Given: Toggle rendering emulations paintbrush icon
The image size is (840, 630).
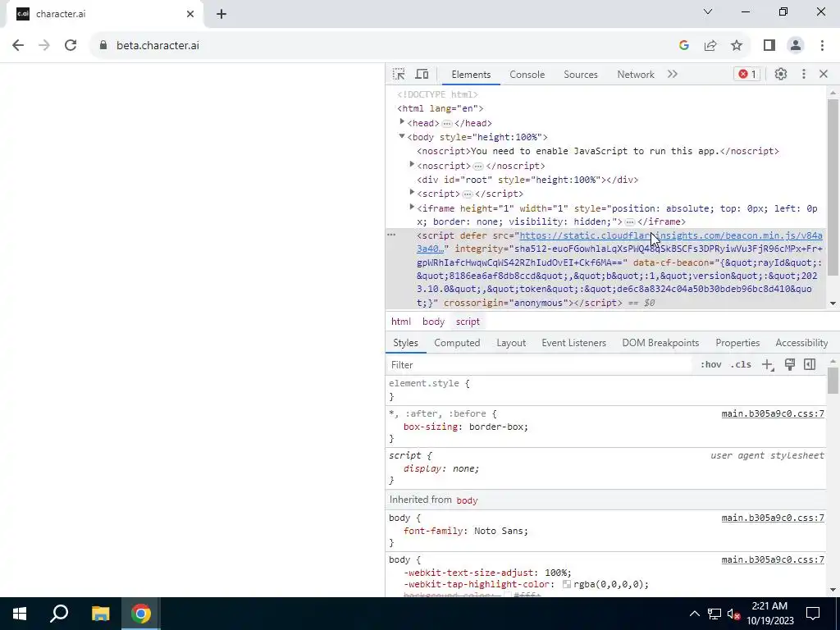Looking at the screenshot, I should tap(790, 365).
